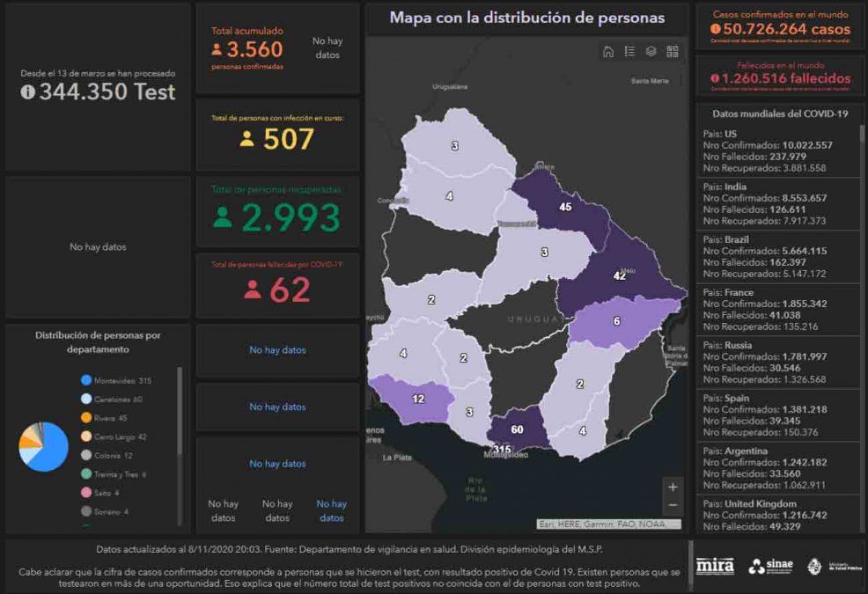This screenshot has width=868, height=594.
Task: Click the mira logo in footer
Action: [x=715, y=566]
